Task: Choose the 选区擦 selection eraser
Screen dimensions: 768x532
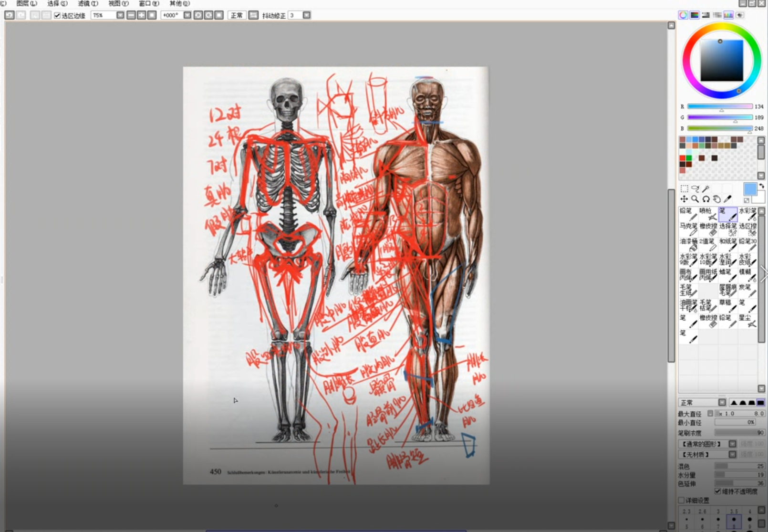Action: [x=747, y=229]
